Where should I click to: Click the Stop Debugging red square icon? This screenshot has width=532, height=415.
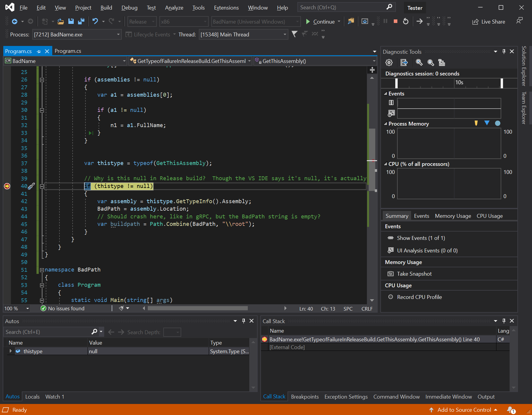[395, 21]
